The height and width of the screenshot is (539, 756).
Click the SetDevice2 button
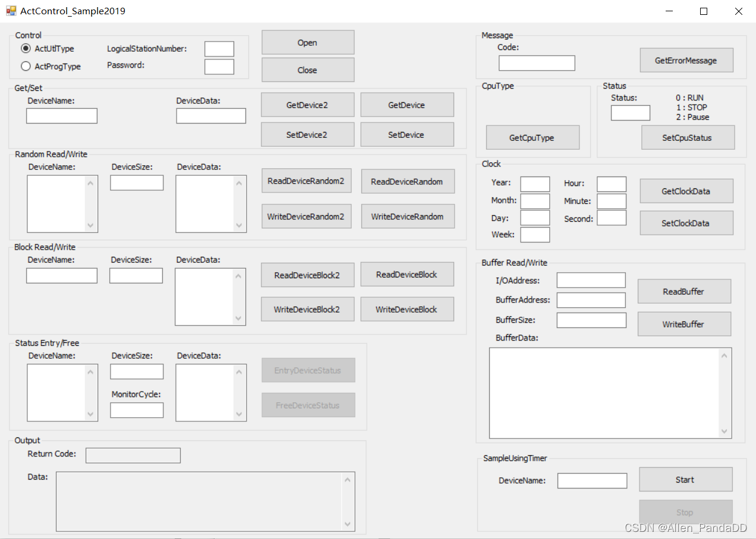(308, 135)
